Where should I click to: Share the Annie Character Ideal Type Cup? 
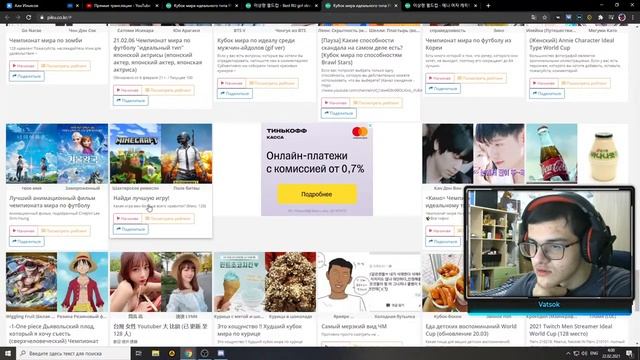(547, 93)
